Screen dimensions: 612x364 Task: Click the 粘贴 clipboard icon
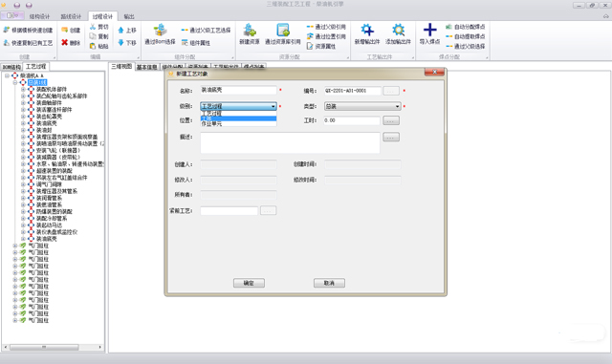(x=93, y=46)
